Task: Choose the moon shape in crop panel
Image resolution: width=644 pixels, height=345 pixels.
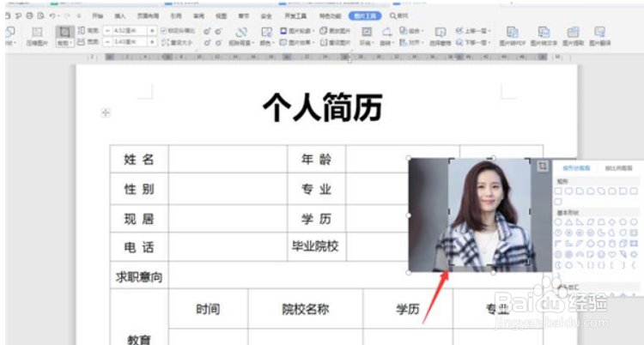Action: coord(558,265)
